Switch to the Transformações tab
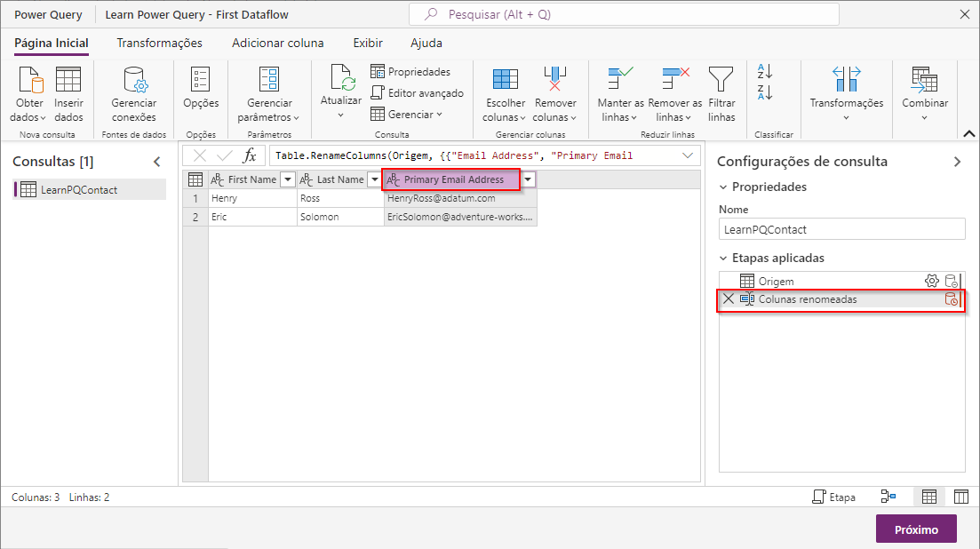980x549 pixels. click(x=159, y=44)
